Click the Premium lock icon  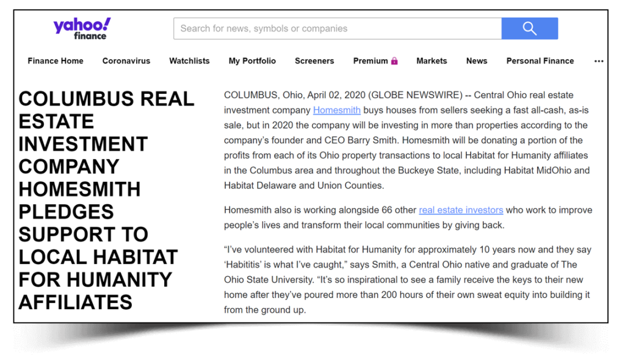[394, 61]
